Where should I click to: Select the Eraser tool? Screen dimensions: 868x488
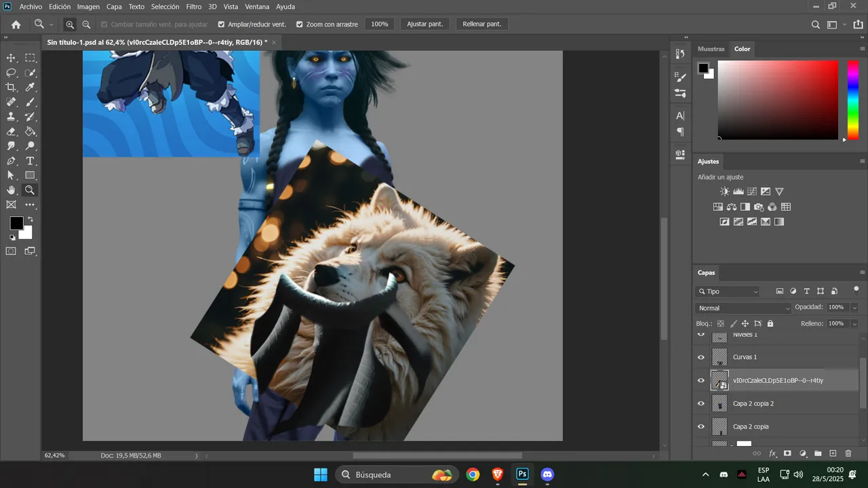[11, 131]
